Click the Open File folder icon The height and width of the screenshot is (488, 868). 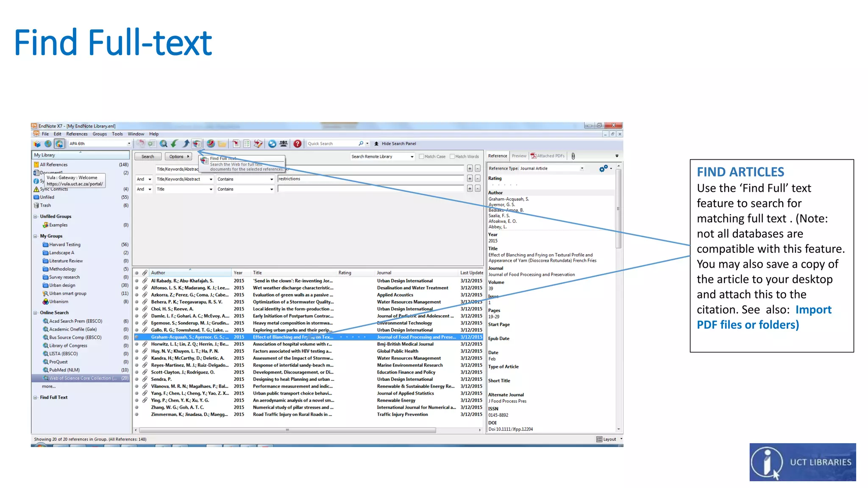pyautogui.click(x=222, y=144)
